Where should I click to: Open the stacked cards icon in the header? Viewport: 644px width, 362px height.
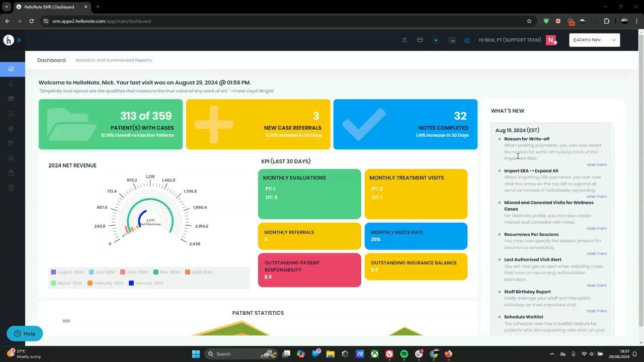(x=452, y=40)
